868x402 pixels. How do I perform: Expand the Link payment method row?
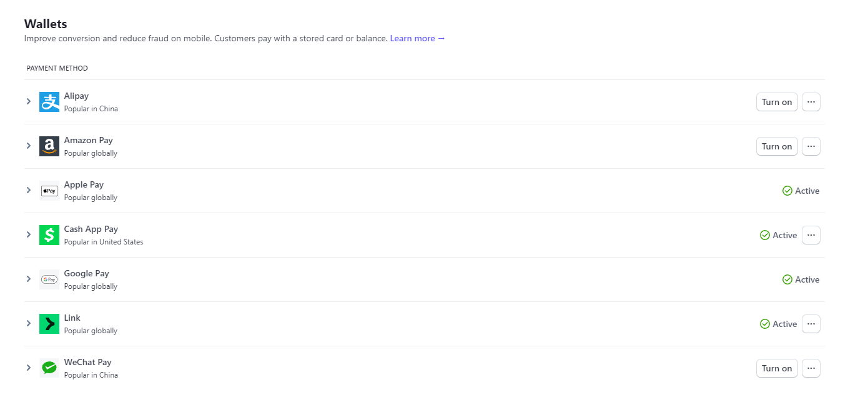[28, 323]
